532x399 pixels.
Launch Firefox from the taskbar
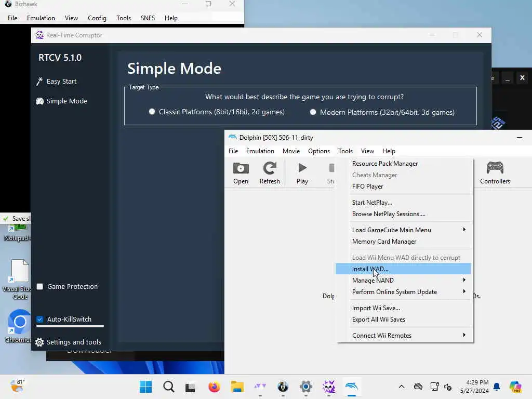tap(214, 387)
